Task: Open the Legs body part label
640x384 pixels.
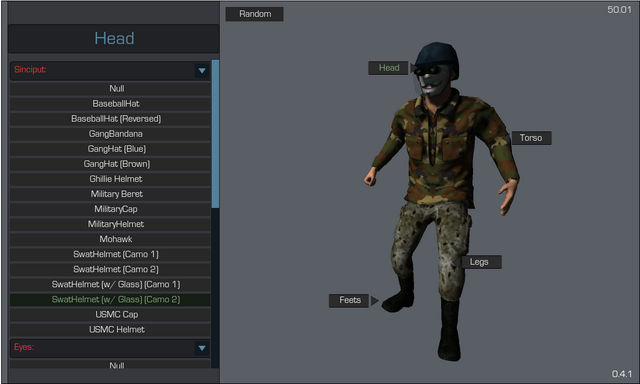Action: click(x=479, y=262)
